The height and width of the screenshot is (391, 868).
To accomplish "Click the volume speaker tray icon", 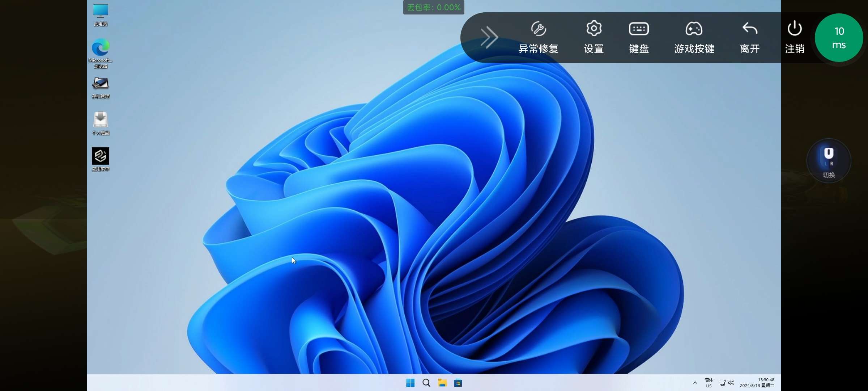I will [x=731, y=383].
